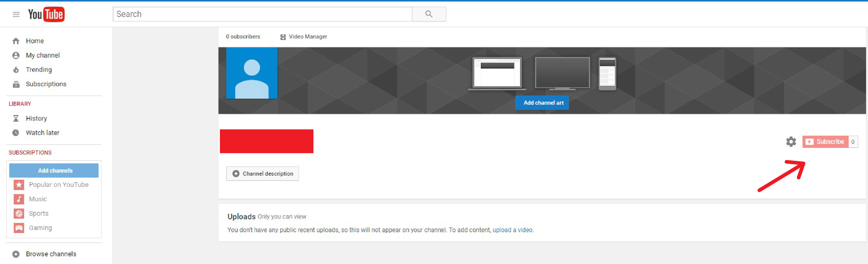Image resolution: width=868 pixels, height=264 pixels.
Task: Open Watch later list
Action: click(43, 133)
